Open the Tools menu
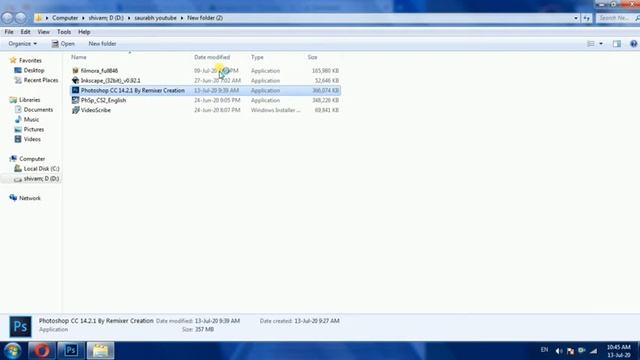Viewport: 640px width, 360px height. tap(64, 32)
